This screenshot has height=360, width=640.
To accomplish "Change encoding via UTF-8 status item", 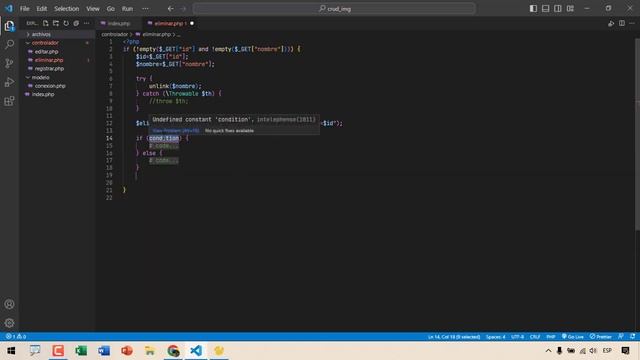I will click(x=517, y=337).
